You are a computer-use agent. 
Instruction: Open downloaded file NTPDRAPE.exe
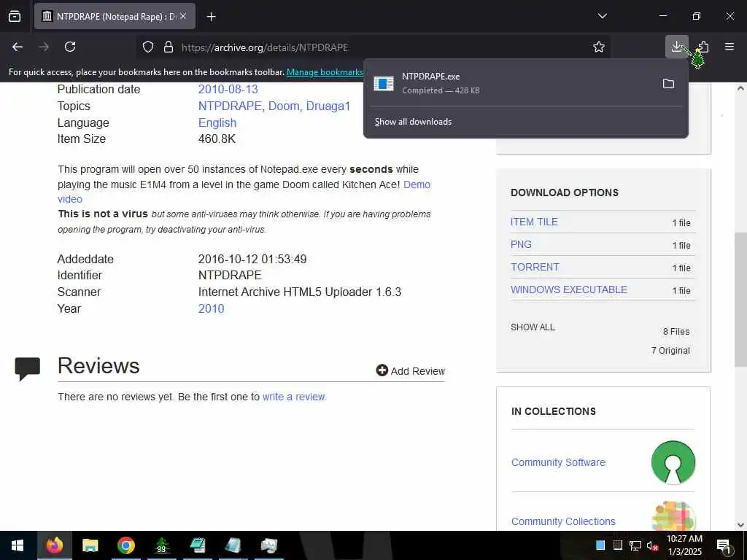[512, 83]
